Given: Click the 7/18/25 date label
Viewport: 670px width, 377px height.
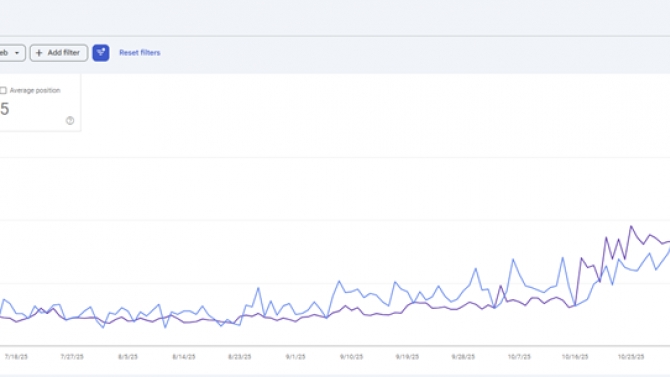Looking at the screenshot, I should 16,356.
